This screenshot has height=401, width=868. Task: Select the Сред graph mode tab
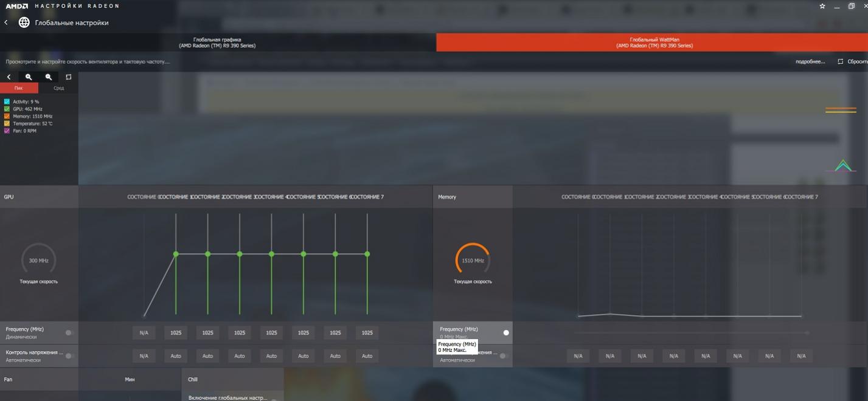point(58,88)
